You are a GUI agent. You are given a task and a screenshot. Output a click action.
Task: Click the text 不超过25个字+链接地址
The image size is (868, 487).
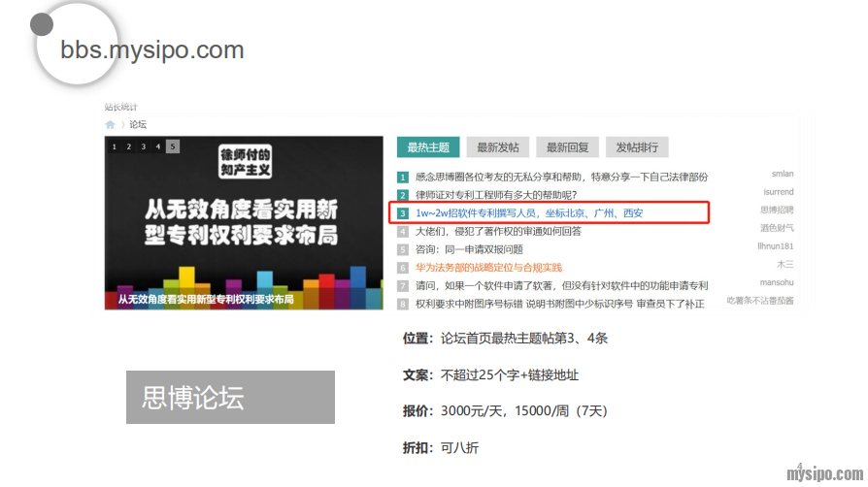510,375
